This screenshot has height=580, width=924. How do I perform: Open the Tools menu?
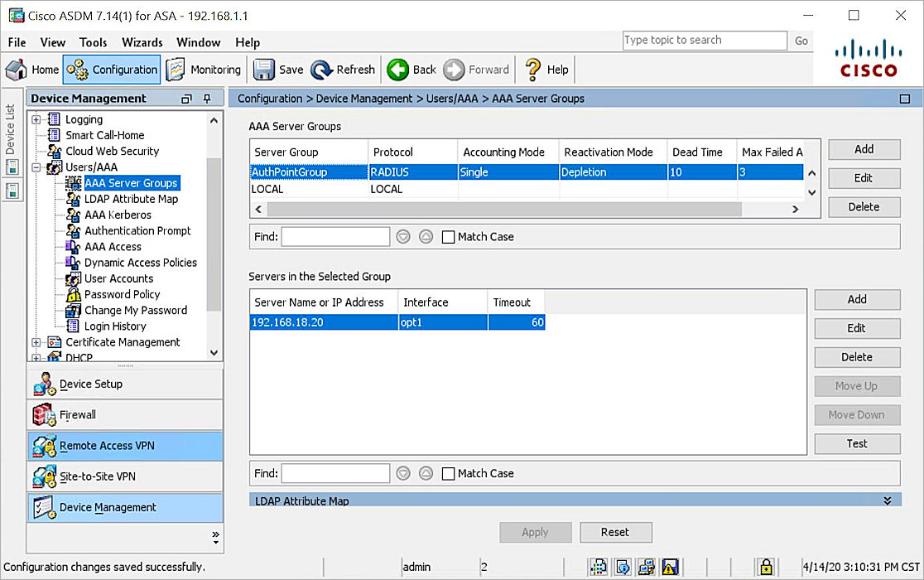[x=93, y=42]
